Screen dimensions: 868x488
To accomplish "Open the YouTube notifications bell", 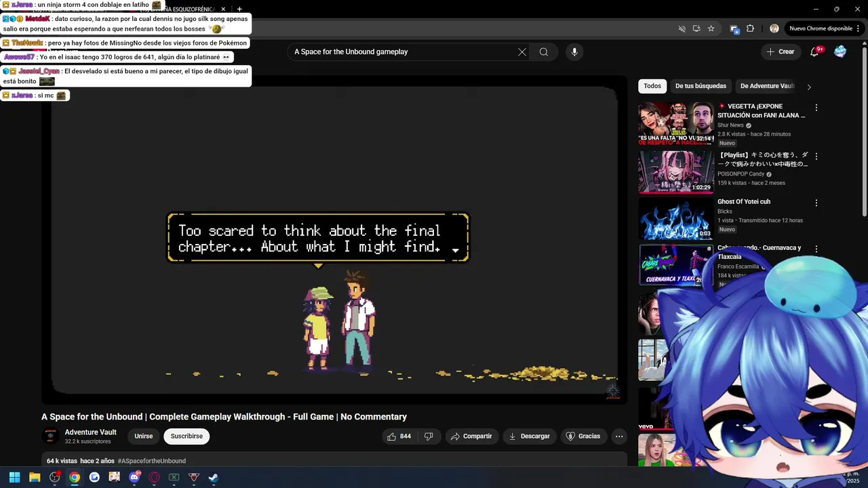I will tap(815, 52).
